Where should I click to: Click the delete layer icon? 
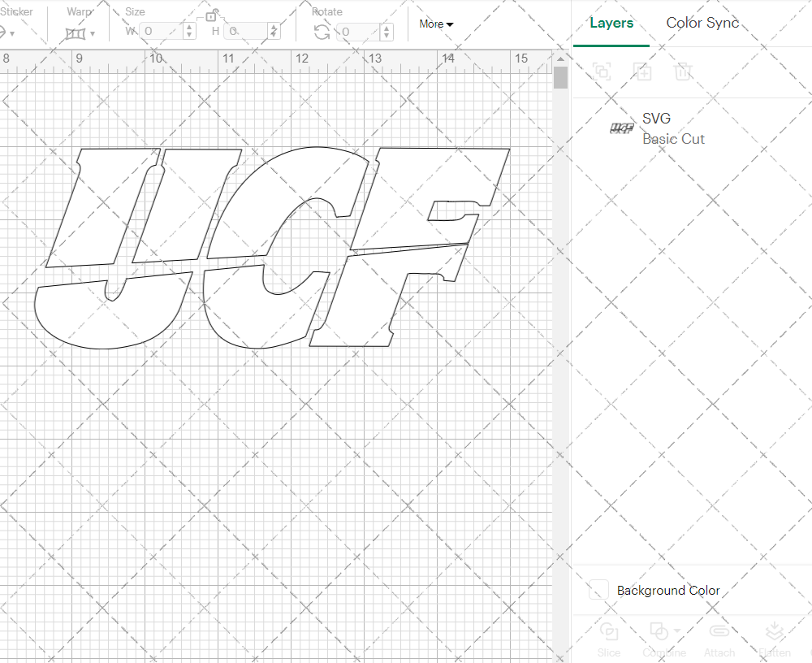click(x=684, y=72)
